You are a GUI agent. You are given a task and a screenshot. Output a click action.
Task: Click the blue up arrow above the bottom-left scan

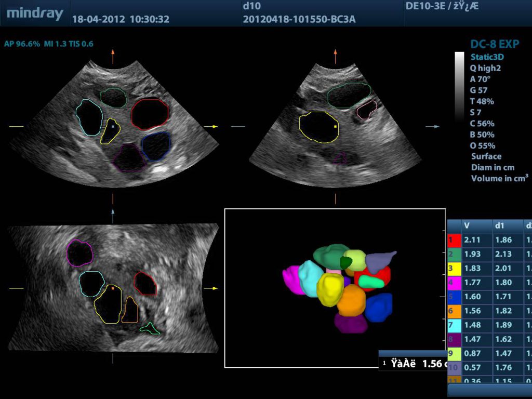pyautogui.click(x=113, y=212)
